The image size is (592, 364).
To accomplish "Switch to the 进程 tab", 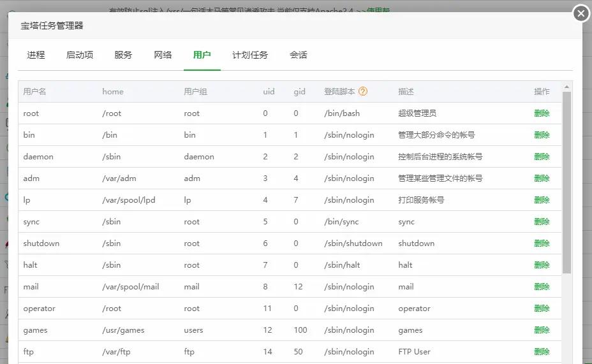I will tap(36, 55).
